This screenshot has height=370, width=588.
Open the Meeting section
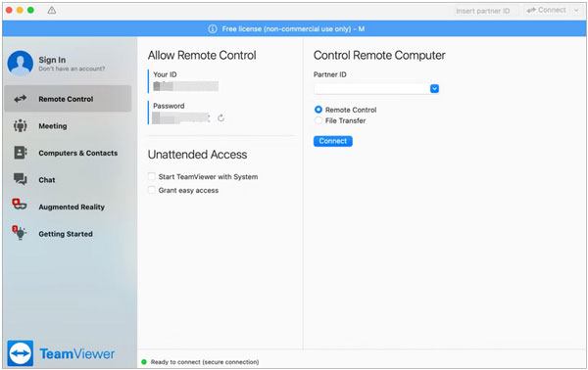point(68,126)
